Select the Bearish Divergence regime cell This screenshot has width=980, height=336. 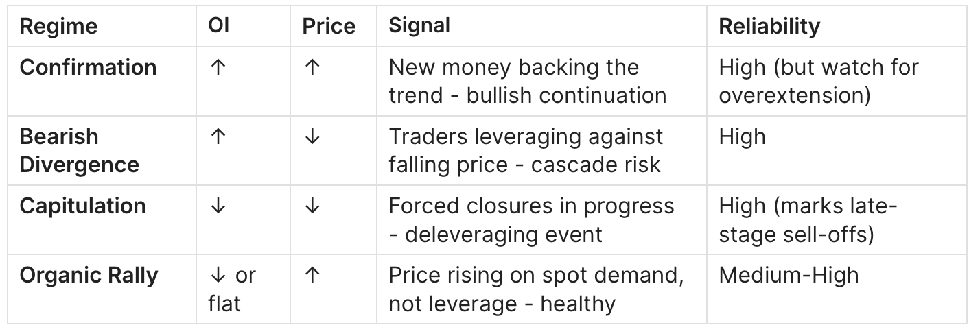click(x=79, y=150)
